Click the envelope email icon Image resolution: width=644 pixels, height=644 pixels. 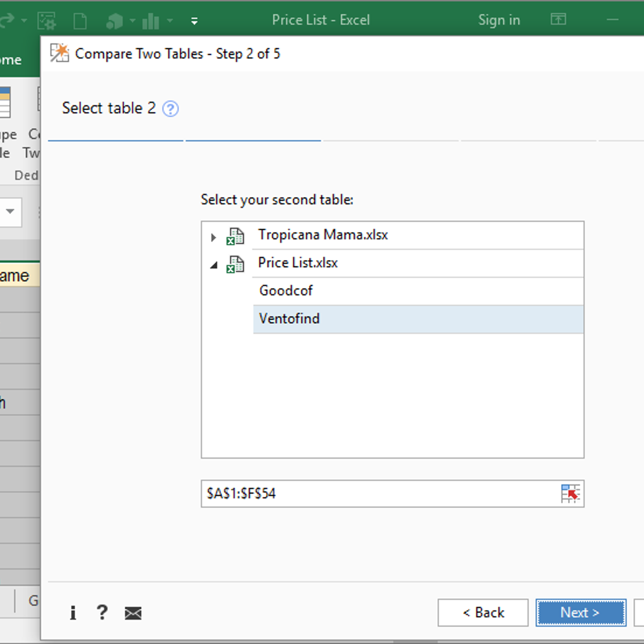133,613
